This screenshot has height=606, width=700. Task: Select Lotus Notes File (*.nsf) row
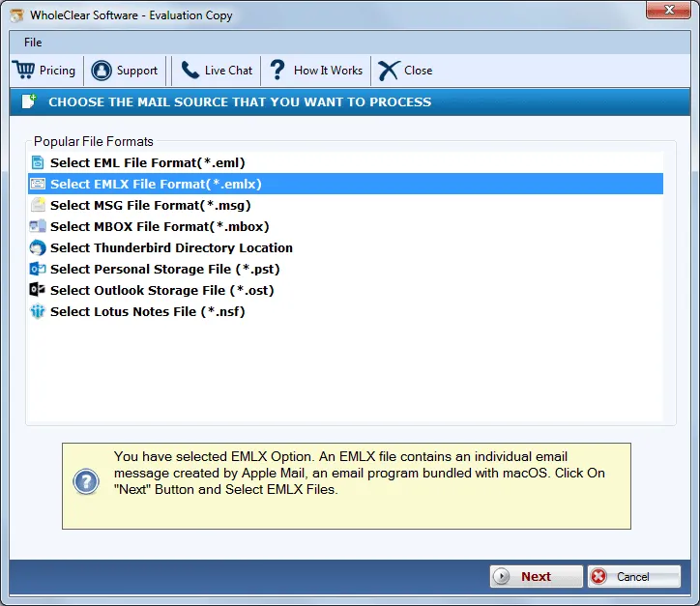point(345,311)
